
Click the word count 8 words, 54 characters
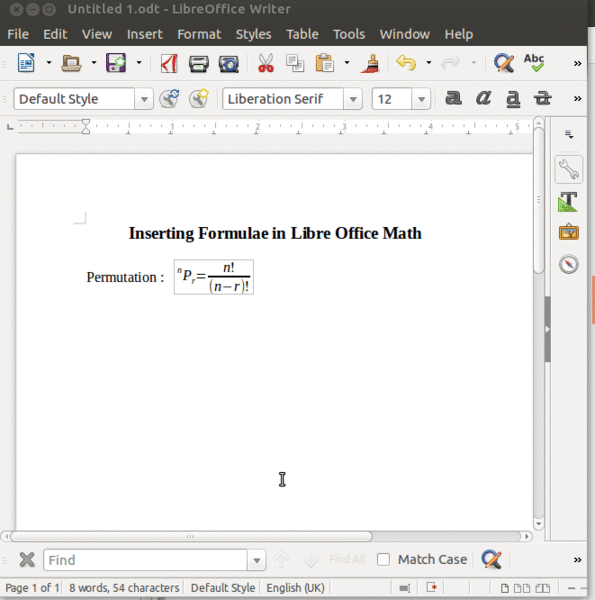click(124, 588)
